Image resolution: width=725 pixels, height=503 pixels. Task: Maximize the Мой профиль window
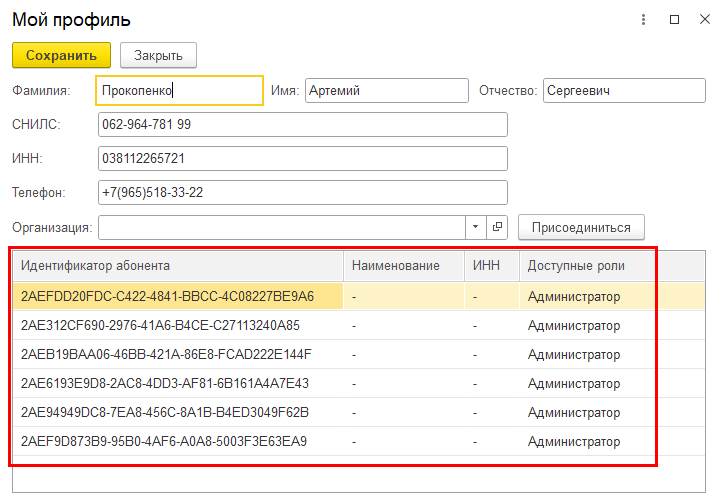click(675, 19)
